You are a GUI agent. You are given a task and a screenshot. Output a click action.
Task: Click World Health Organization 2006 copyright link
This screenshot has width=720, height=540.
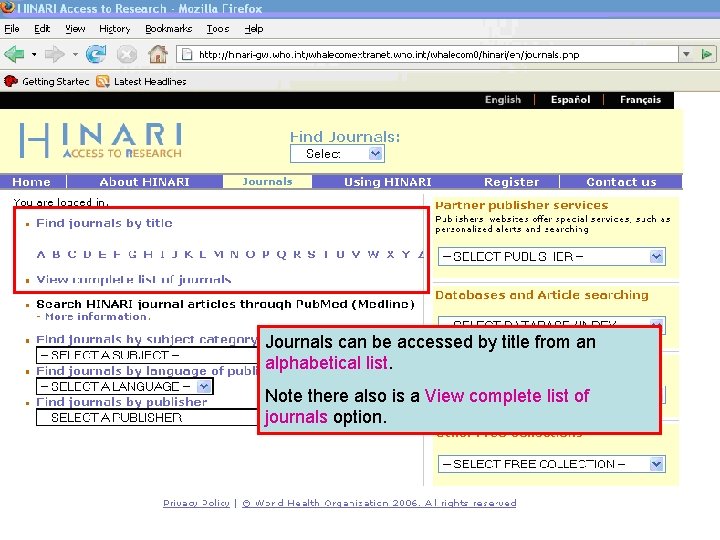pyautogui.click(x=379, y=503)
